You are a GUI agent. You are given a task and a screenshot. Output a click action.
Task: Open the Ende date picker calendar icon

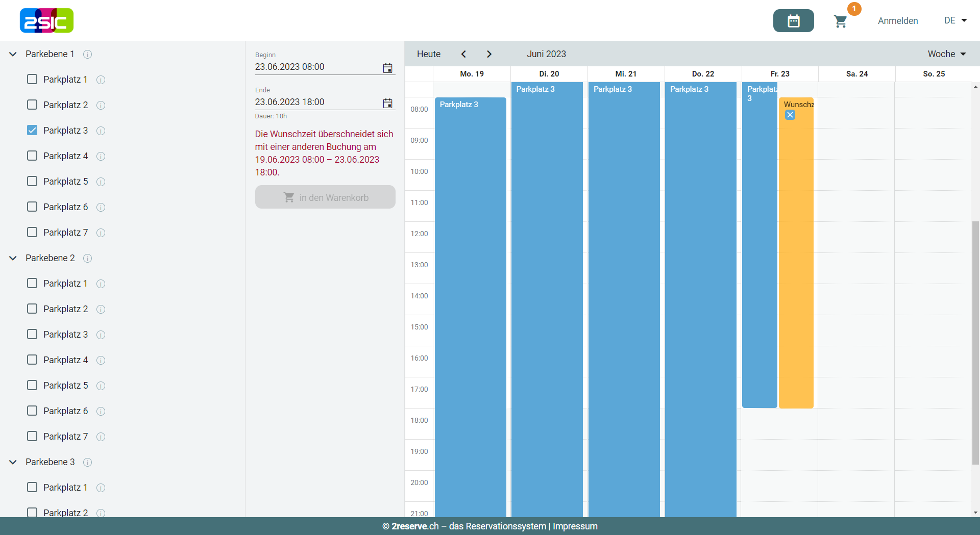387,103
